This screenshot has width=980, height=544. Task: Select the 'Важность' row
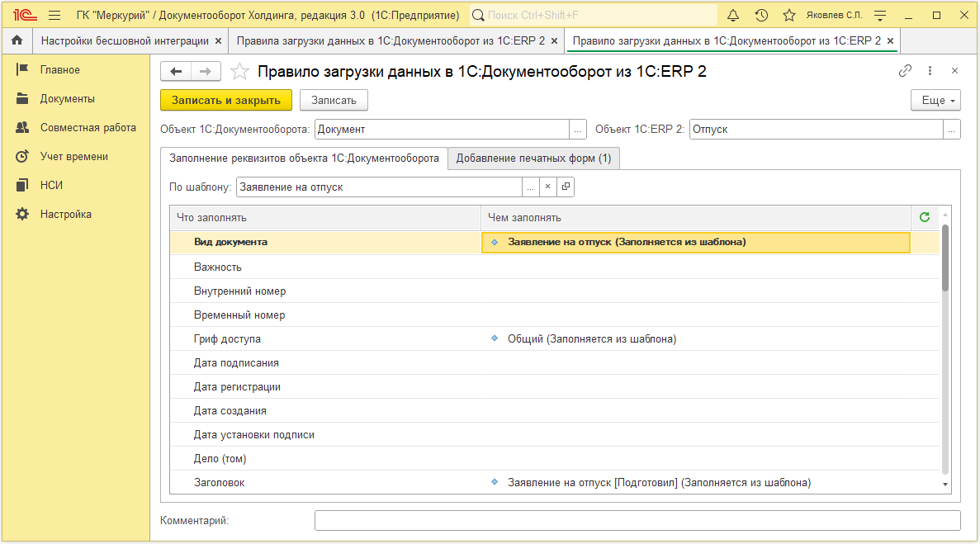click(x=555, y=267)
